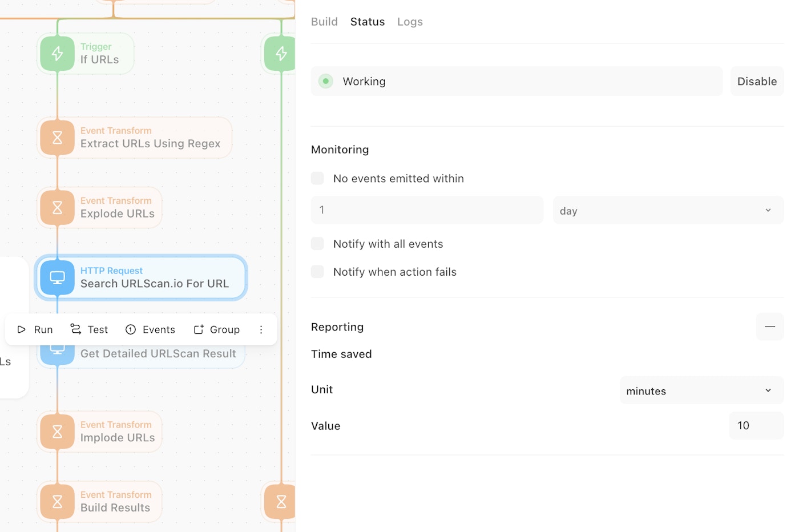Collapse the Reporting section
Viewport: 799px width, 532px height.
coord(769,327)
